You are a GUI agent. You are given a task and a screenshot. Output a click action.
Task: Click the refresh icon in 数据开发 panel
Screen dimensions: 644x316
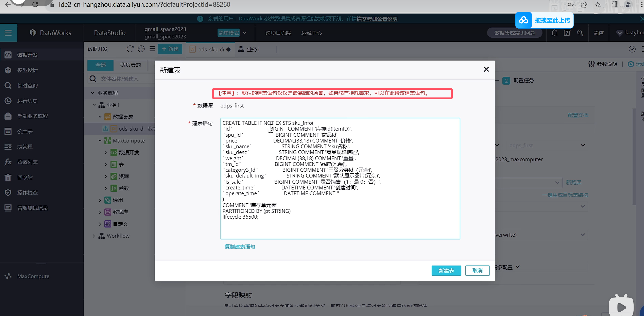click(130, 49)
